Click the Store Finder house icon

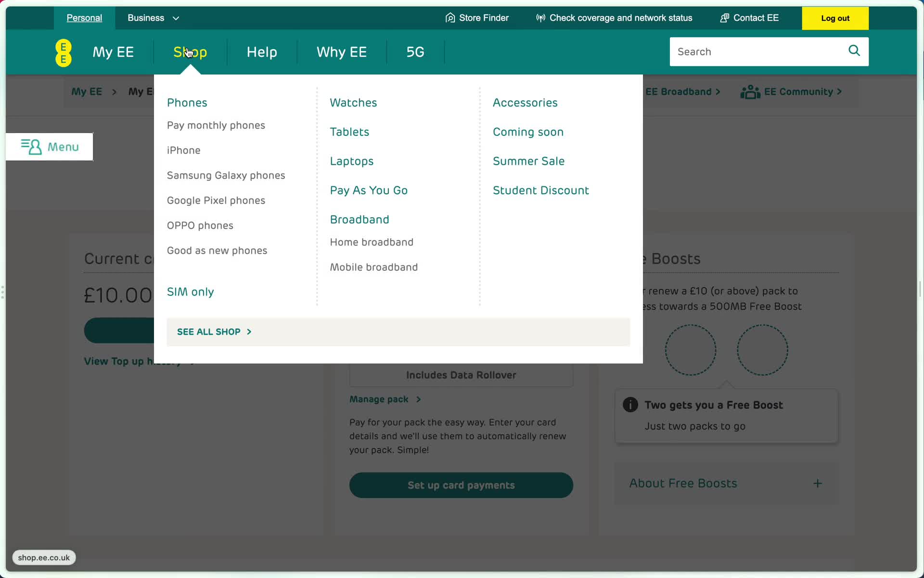(x=450, y=18)
